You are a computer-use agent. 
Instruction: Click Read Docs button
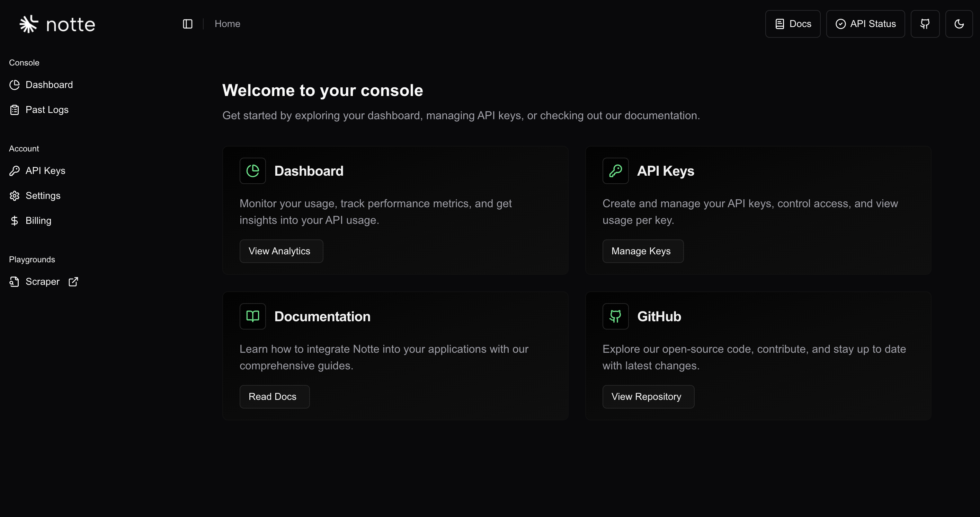pyautogui.click(x=275, y=397)
